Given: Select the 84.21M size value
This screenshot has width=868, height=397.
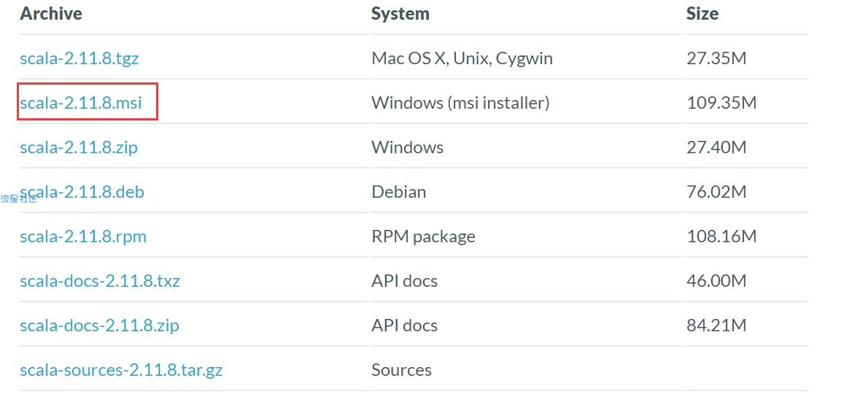Looking at the screenshot, I should click(717, 325).
